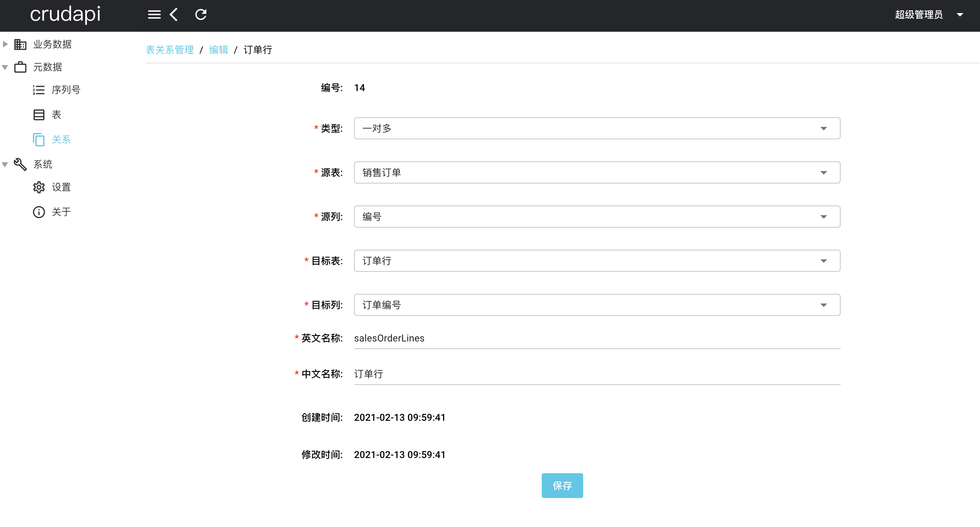Click the 元数据 briefcase icon

pyautogui.click(x=20, y=67)
